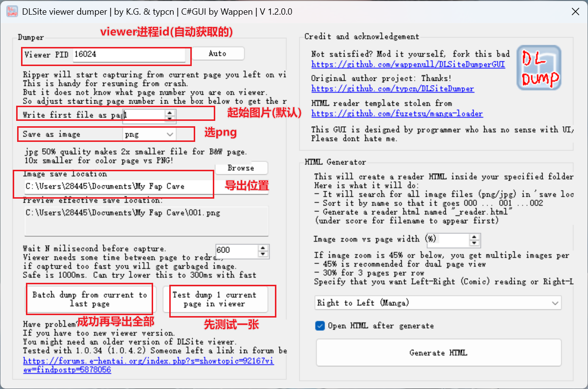588x389 pixels.
Task: Click Batch dump from current to last page
Action: point(90,299)
